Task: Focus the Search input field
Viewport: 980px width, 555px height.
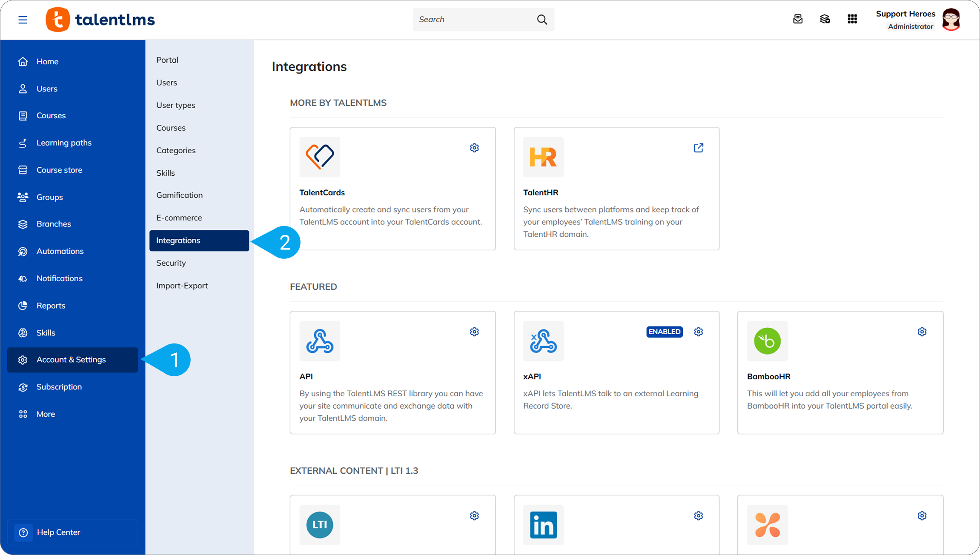Action: pos(475,19)
